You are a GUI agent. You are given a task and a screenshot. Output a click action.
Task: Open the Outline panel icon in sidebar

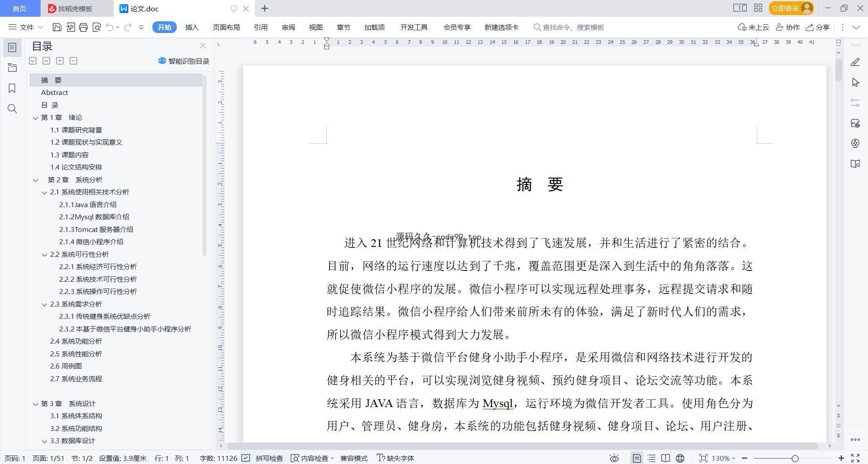click(x=12, y=47)
